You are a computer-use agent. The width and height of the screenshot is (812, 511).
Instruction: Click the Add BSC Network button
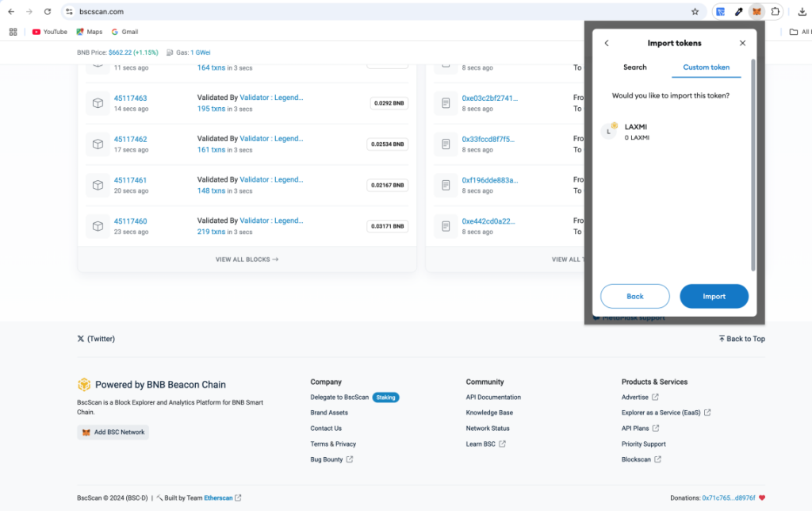click(113, 432)
